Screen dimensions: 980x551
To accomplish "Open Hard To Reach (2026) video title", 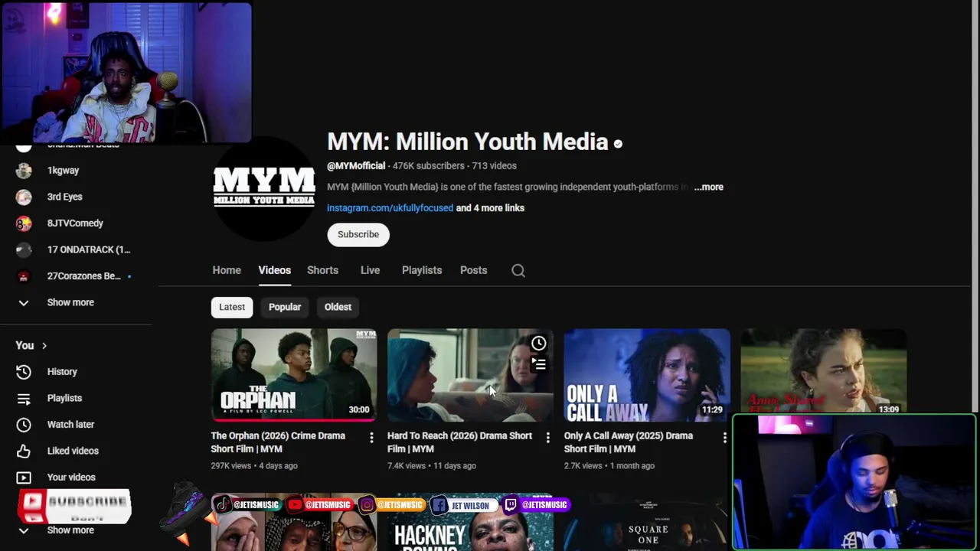I will (x=459, y=442).
